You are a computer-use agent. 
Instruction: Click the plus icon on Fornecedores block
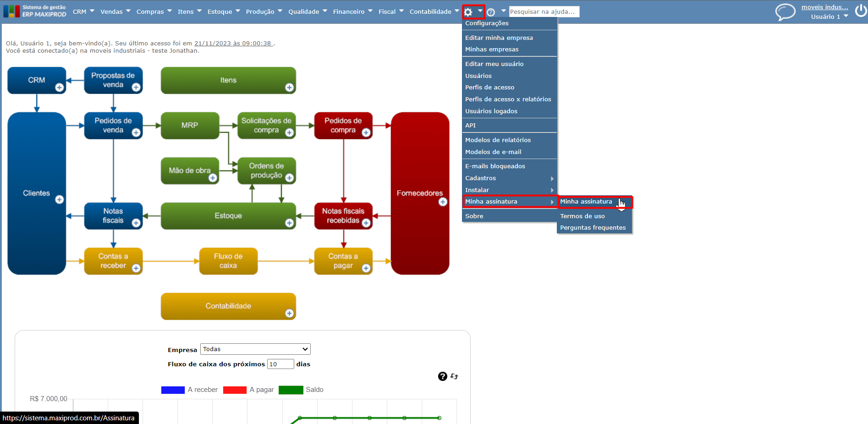[443, 202]
